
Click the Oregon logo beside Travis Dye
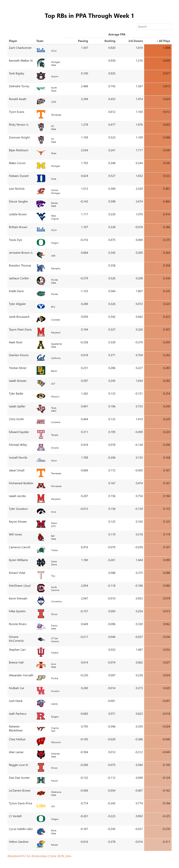click(x=41, y=242)
